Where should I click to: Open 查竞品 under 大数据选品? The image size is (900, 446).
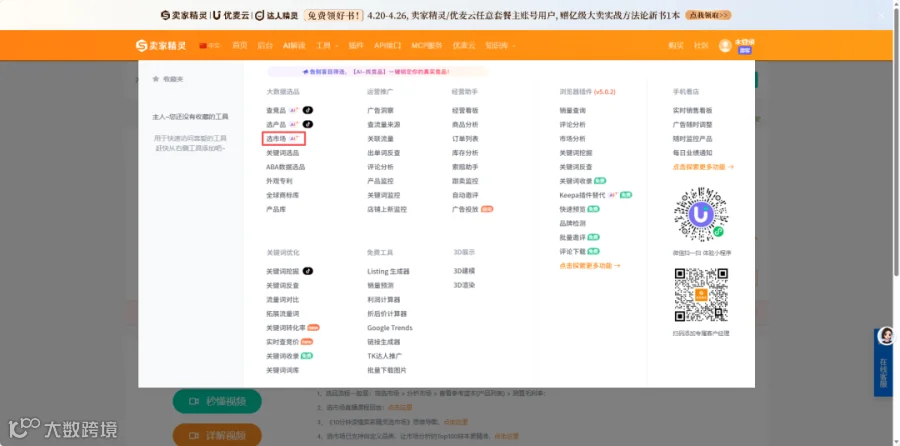coord(276,110)
